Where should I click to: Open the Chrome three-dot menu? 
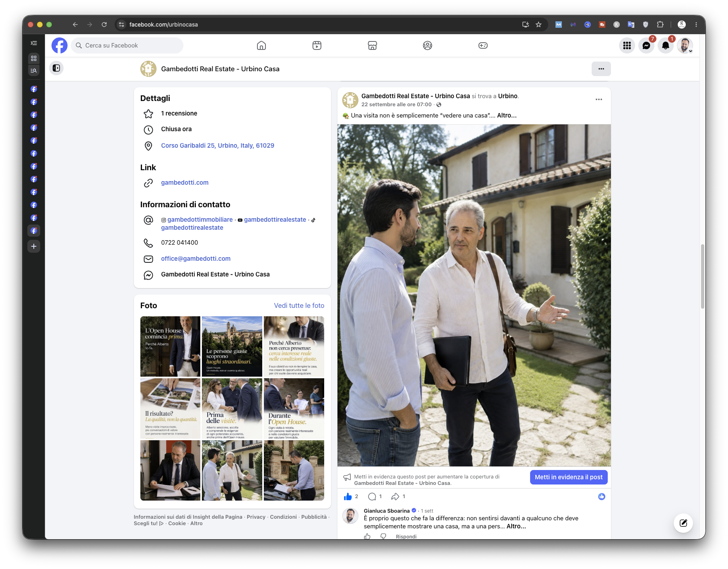696,25
